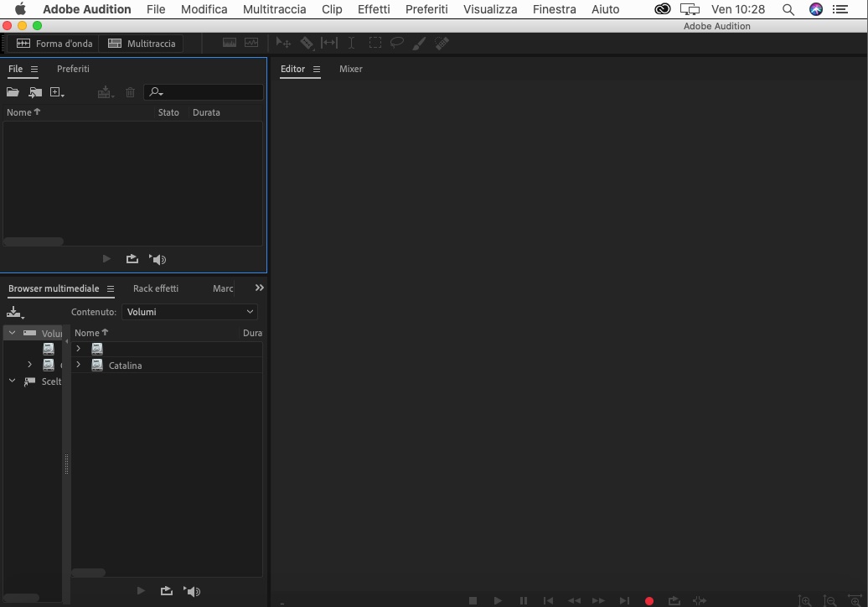This screenshot has height=607, width=868.
Task: Click the Rewind transport button
Action: [x=574, y=600]
